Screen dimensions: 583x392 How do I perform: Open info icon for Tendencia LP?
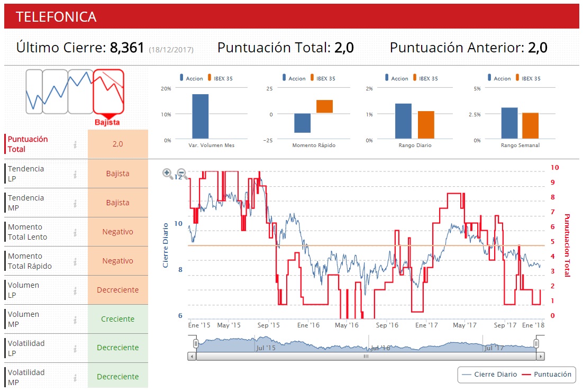pos(75,174)
